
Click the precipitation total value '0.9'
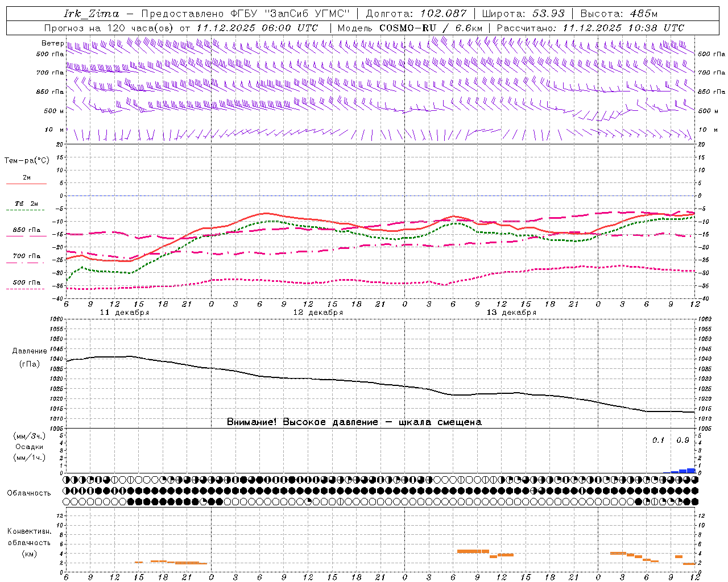tap(682, 440)
